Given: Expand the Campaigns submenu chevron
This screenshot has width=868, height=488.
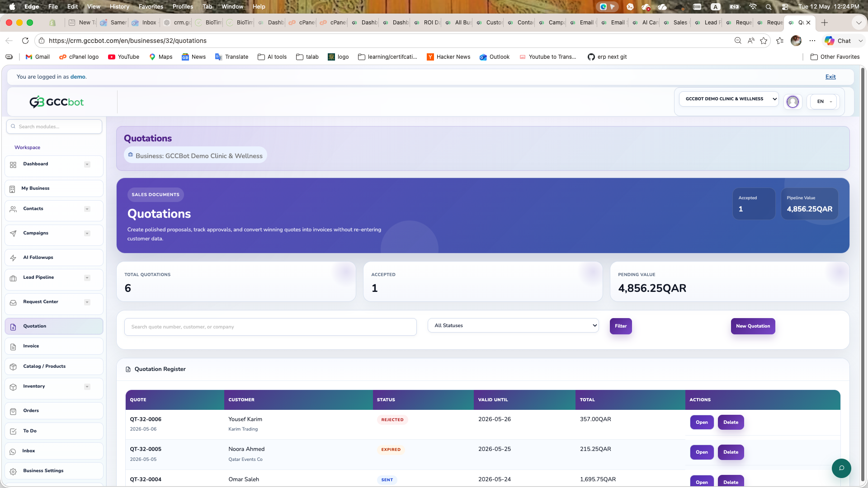Looking at the screenshot, I should pyautogui.click(x=87, y=234).
